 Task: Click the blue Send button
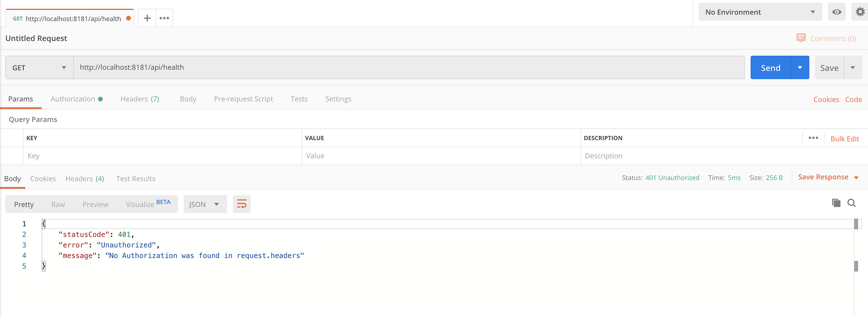tap(770, 67)
